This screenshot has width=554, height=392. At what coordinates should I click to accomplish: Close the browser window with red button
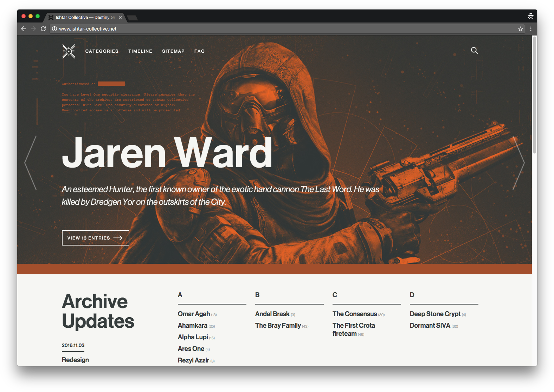click(x=24, y=16)
